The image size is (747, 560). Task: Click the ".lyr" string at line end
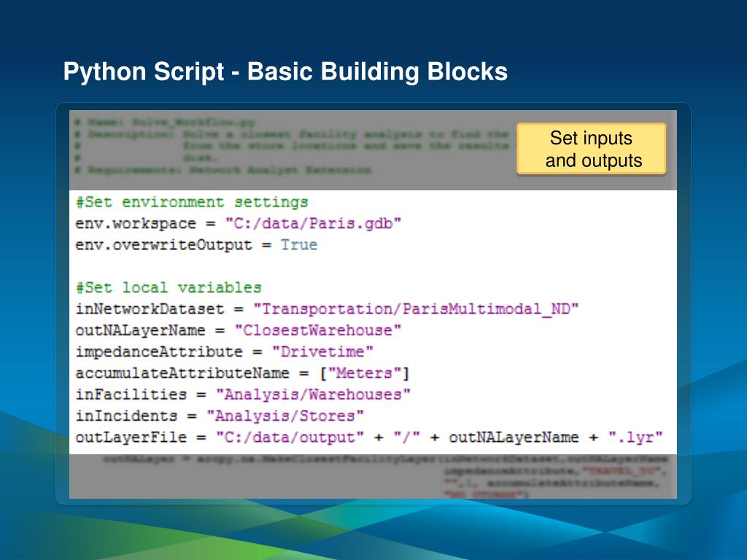coord(635,437)
